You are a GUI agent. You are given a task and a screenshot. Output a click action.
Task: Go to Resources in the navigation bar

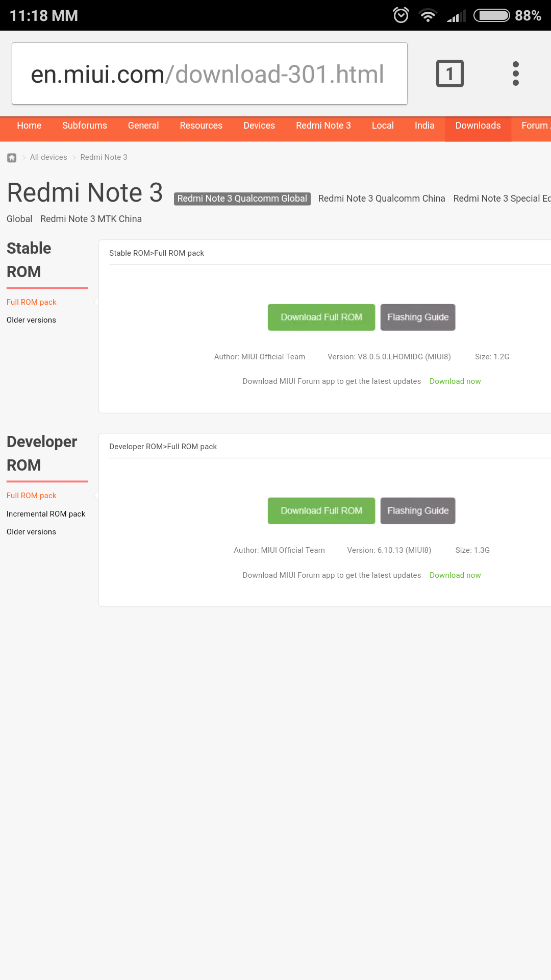pyautogui.click(x=201, y=126)
